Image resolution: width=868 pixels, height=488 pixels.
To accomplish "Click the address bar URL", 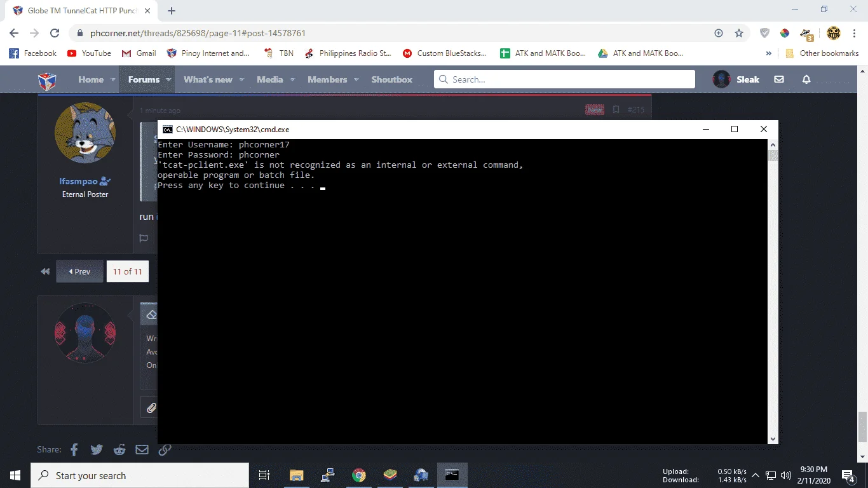I will click(x=198, y=33).
